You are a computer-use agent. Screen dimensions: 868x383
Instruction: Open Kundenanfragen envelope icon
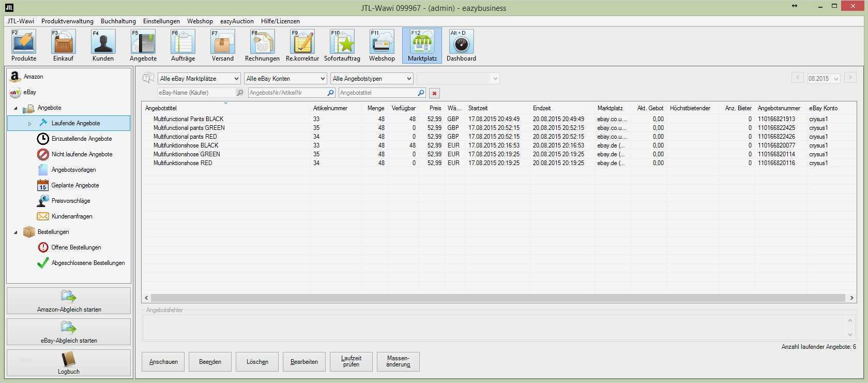43,216
